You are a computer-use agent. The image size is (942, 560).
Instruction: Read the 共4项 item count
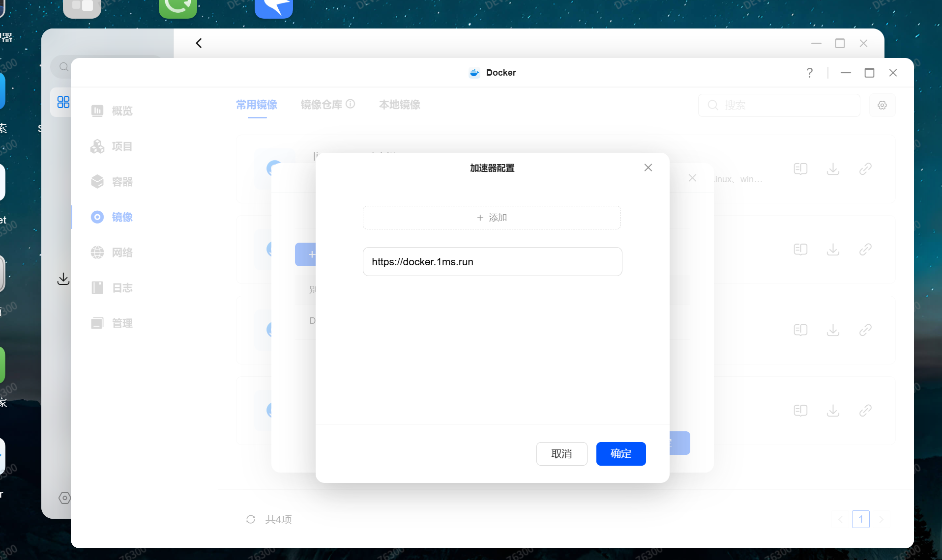[279, 519]
